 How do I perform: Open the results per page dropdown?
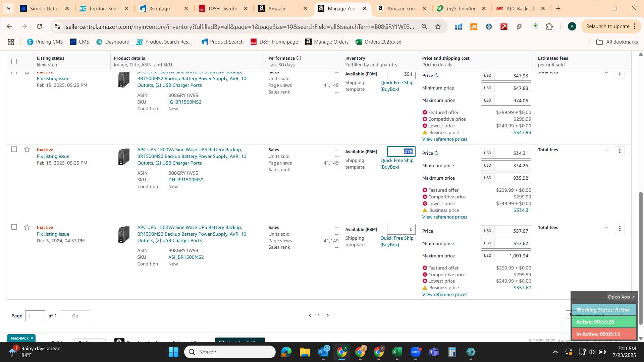[x=596, y=314]
